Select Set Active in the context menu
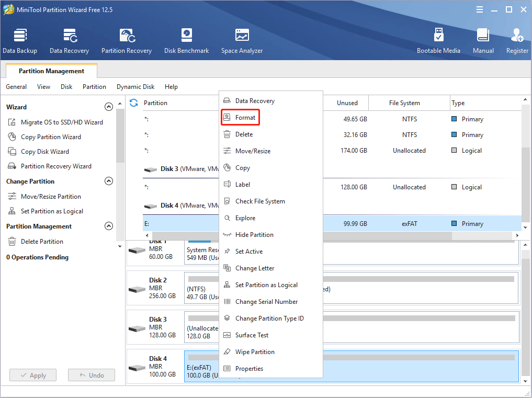The image size is (532, 398). coord(271,252)
